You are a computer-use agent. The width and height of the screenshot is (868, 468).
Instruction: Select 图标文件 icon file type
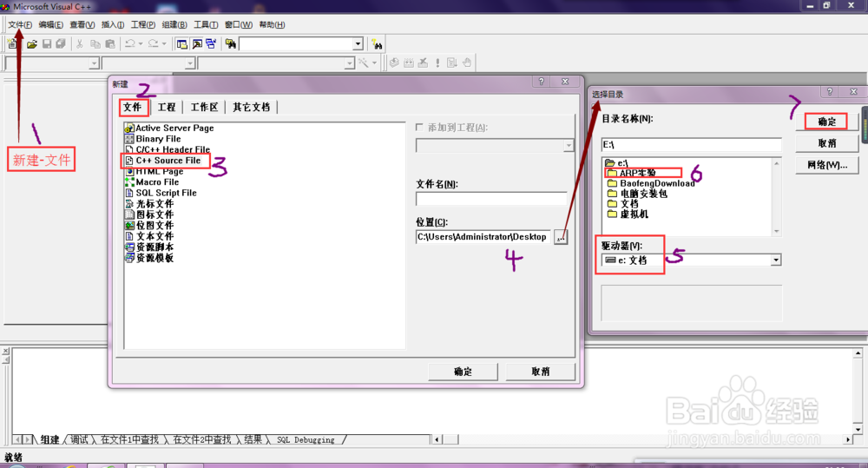[x=149, y=214]
